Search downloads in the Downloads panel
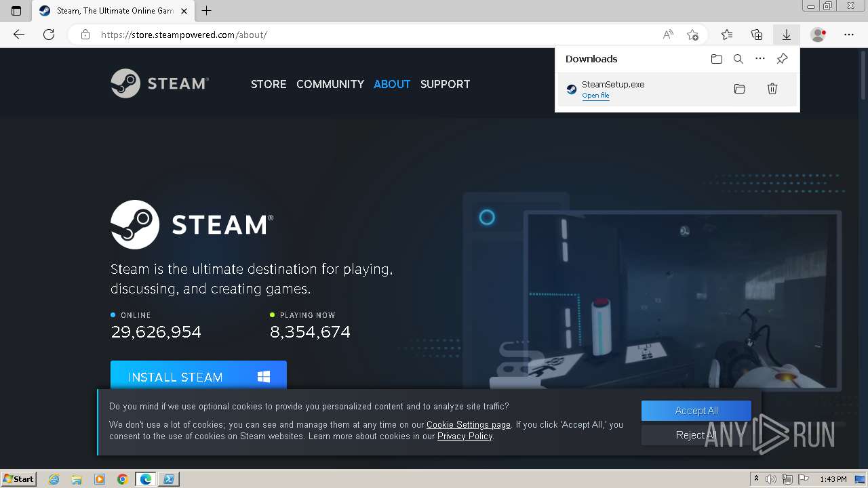Screen dimensions: 868x488 (738, 59)
